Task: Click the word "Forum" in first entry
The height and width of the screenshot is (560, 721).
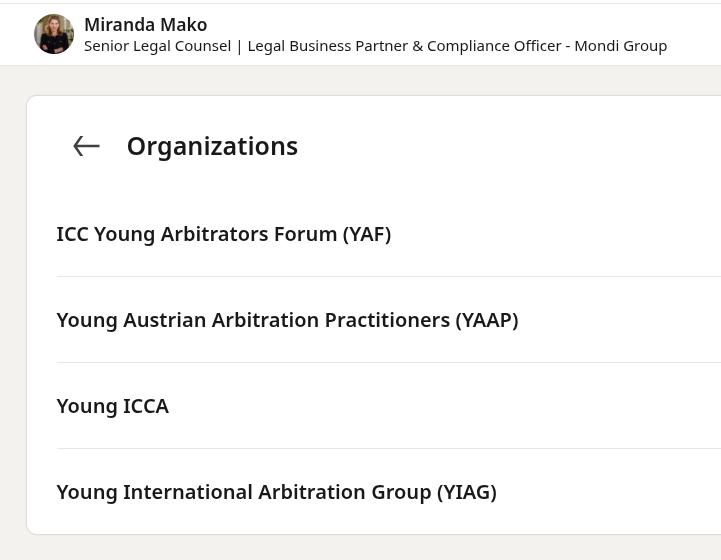Action: pyautogui.click(x=305, y=234)
